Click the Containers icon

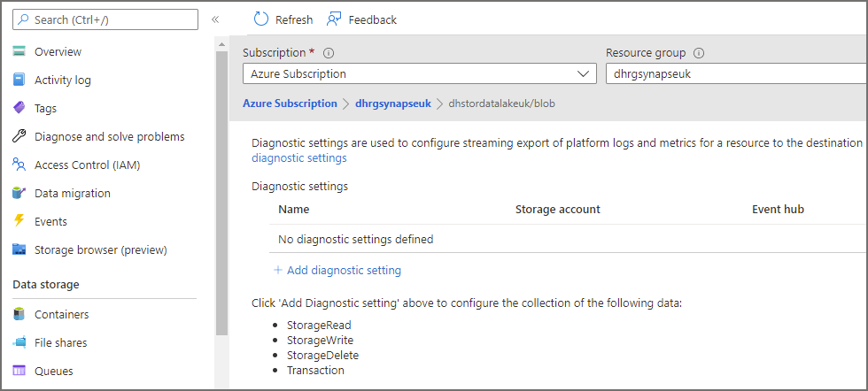[x=19, y=314]
